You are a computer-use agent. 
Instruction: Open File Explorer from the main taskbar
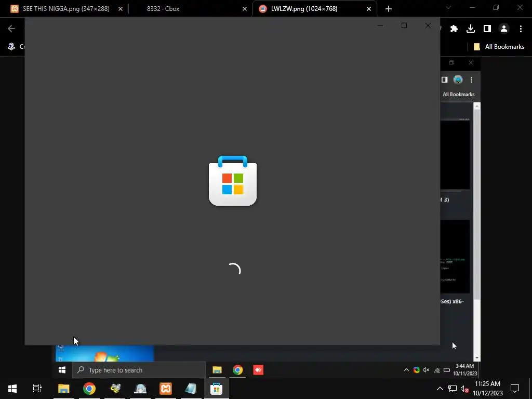click(63, 389)
